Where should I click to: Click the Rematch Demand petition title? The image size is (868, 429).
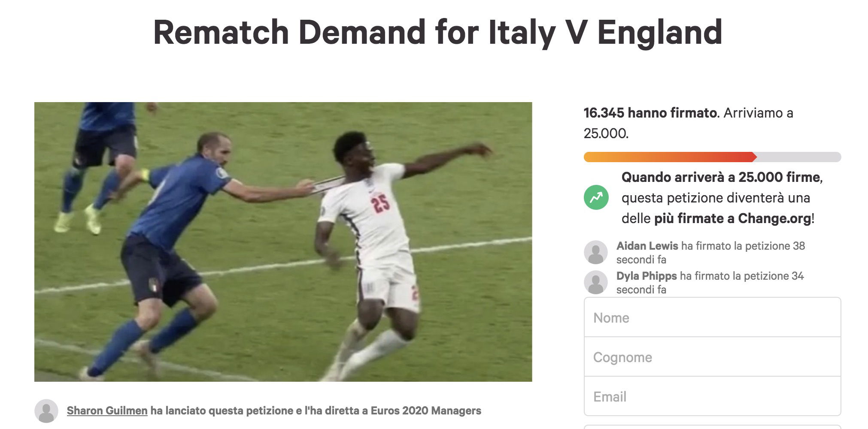click(437, 33)
